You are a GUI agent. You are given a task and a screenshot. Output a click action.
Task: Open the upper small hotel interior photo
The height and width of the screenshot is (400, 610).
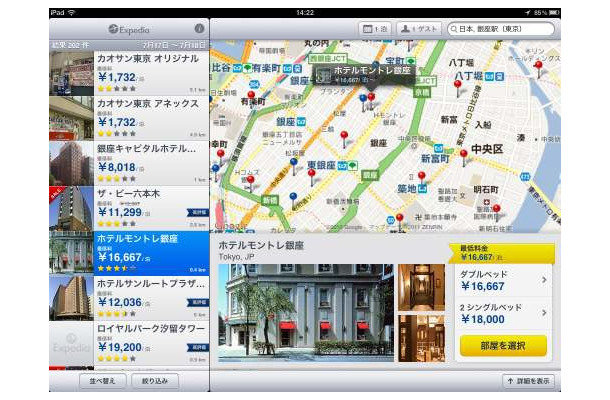click(x=421, y=288)
